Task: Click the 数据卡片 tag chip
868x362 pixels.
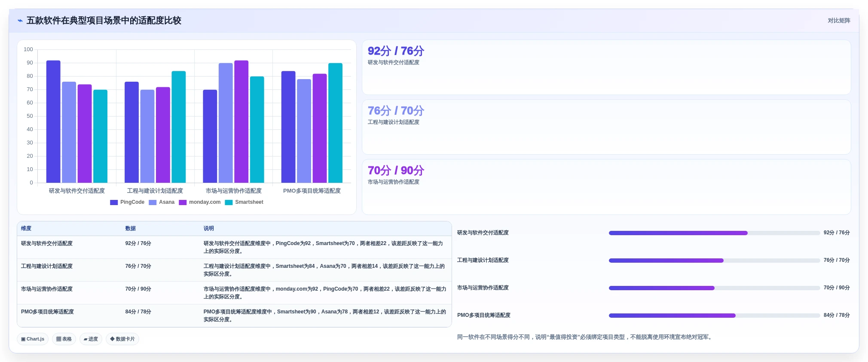Action: (122, 339)
